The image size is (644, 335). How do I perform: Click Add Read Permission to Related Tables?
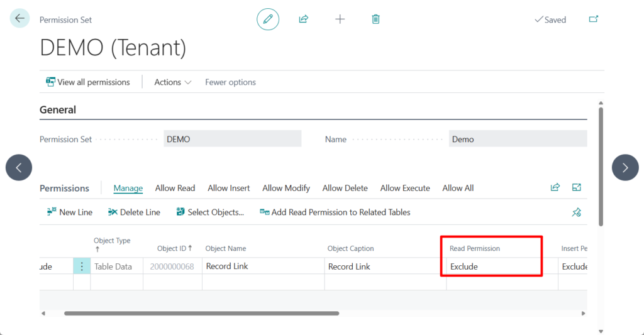pyautogui.click(x=335, y=212)
